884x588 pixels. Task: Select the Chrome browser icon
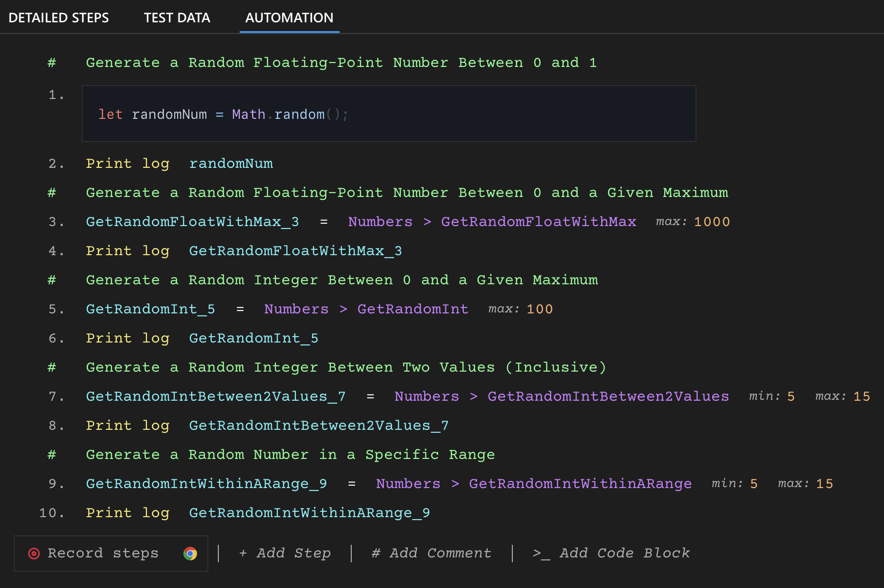(190, 553)
